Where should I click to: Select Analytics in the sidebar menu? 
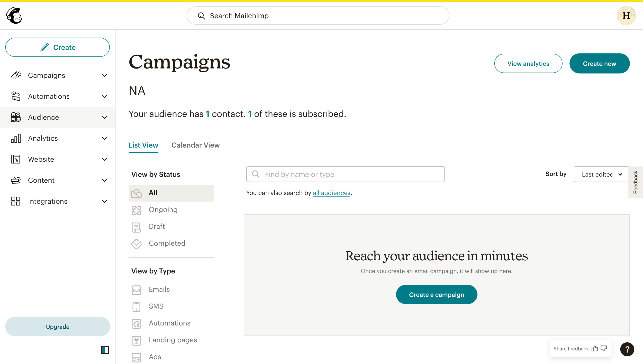(x=58, y=138)
